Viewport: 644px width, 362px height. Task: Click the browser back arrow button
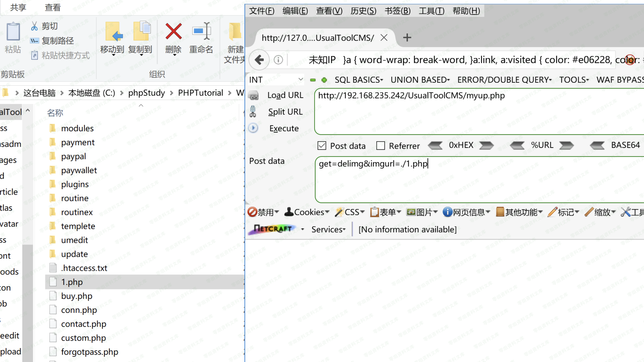[259, 60]
